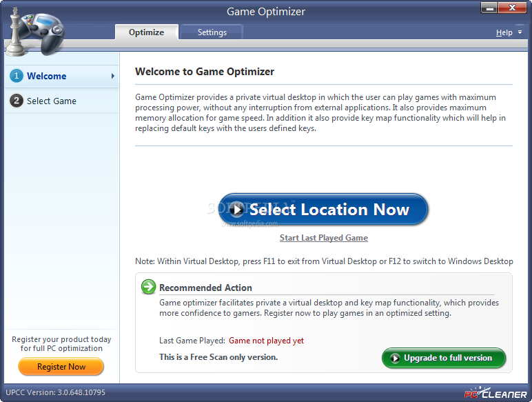Click the step 2 circle beside Select Game
The width and height of the screenshot is (532, 402).
(17, 101)
